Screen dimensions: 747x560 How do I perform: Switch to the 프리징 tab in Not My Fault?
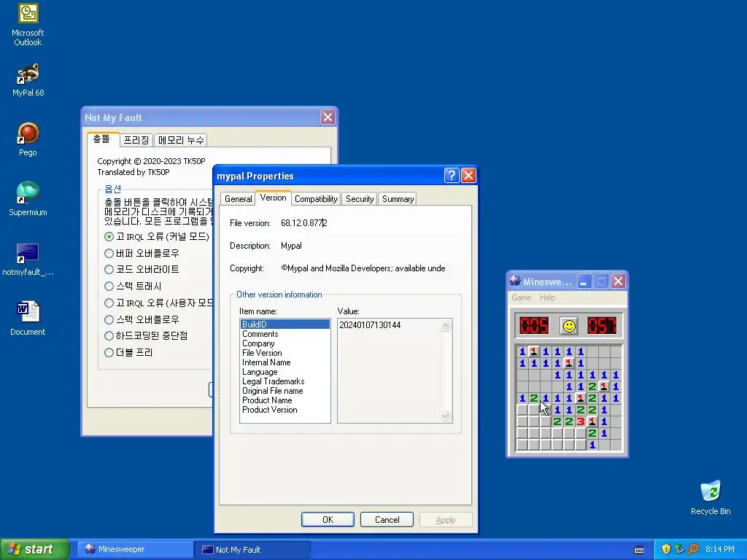(x=136, y=140)
